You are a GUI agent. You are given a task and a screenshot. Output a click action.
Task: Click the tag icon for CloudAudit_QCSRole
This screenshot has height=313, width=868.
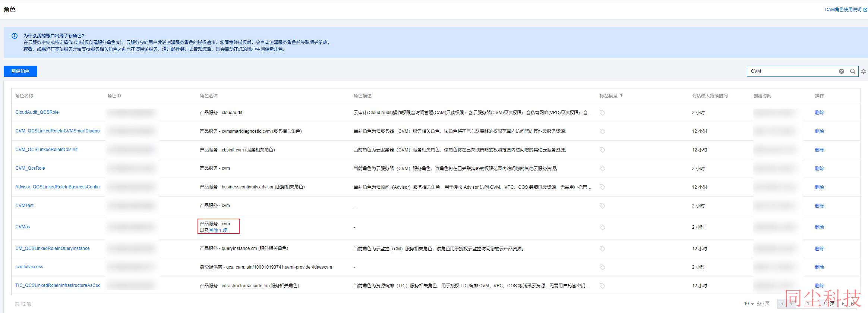pyautogui.click(x=602, y=113)
